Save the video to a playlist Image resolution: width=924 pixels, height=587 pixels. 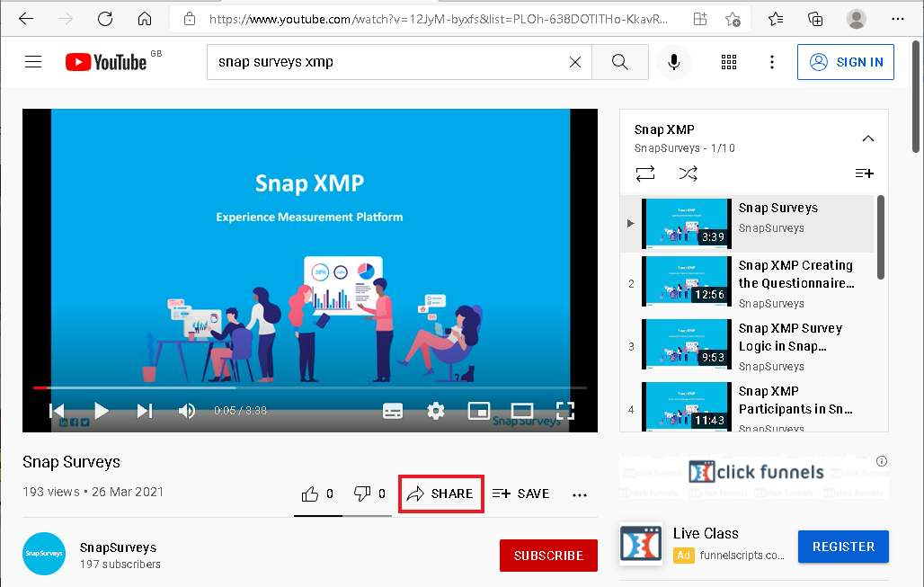pos(521,494)
